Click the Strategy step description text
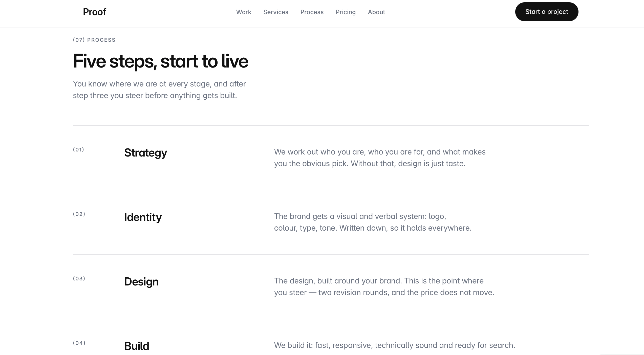Screen dimensions: 644x355 tap(380, 158)
